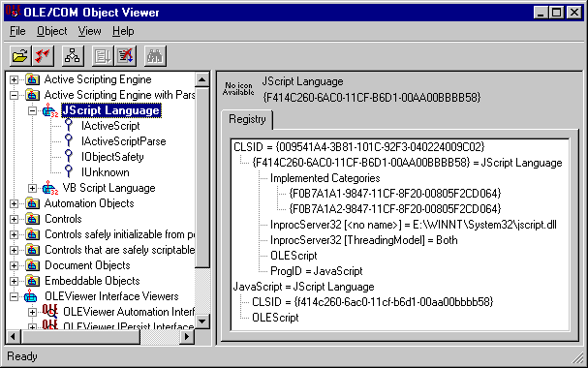Click the CLSID = {009541A4-...} root entry
This screenshot has height=368, width=588.
coord(358,147)
